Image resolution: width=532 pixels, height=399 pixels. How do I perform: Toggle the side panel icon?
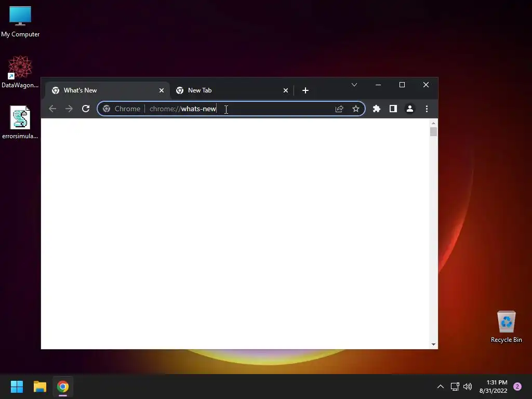click(x=393, y=109)
